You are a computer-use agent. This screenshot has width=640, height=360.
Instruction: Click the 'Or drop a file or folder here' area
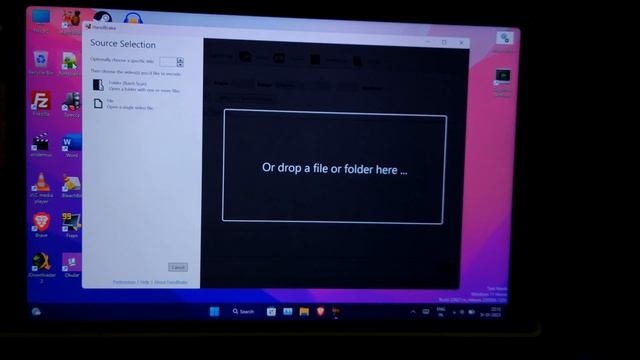(x=334, y=167)
